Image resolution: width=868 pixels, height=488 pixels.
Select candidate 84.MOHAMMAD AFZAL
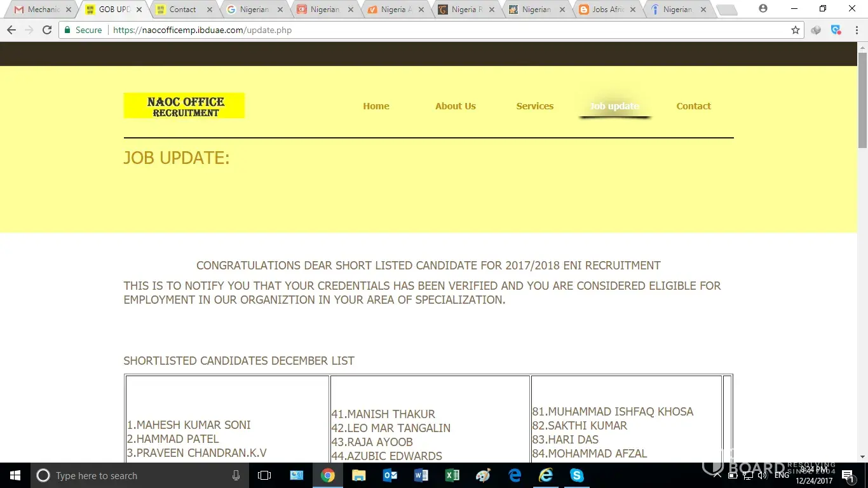[x=590, y=454]
